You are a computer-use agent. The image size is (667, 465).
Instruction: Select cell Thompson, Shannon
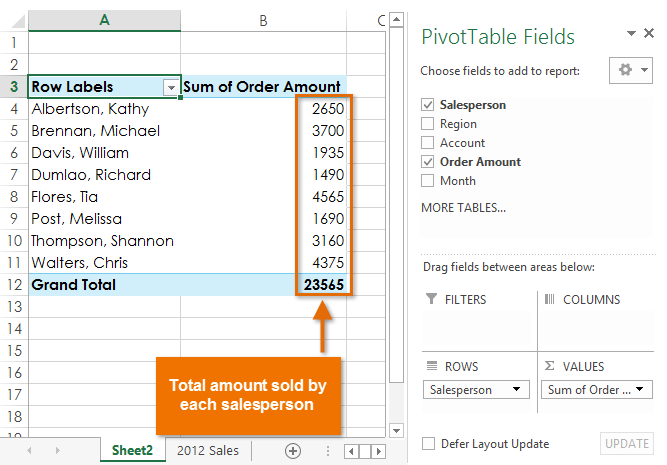click(104, 241)
